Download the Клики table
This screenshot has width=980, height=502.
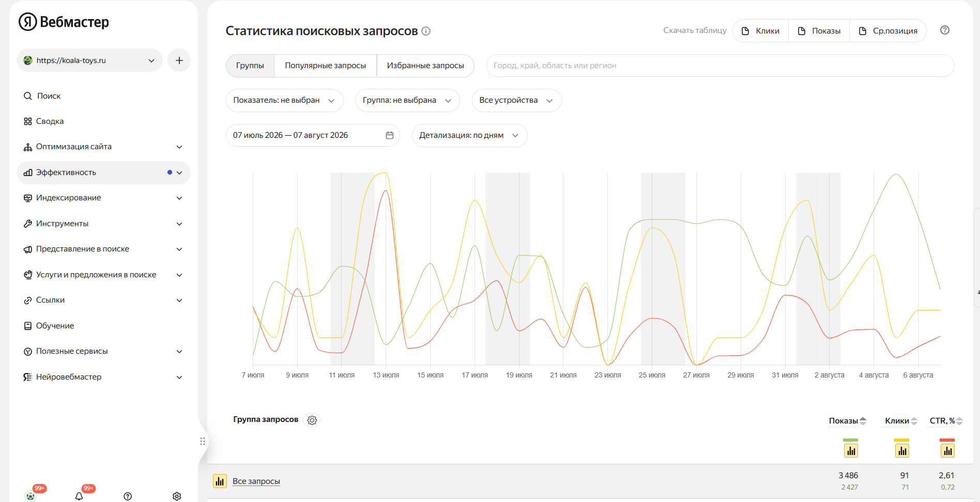point(760,31)
